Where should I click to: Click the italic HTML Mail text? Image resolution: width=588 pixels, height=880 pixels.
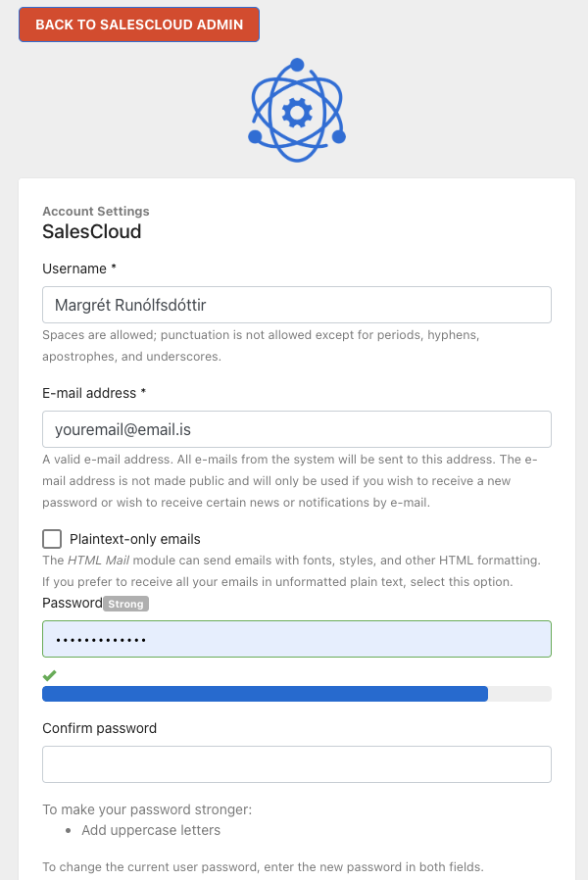[99, 561]
